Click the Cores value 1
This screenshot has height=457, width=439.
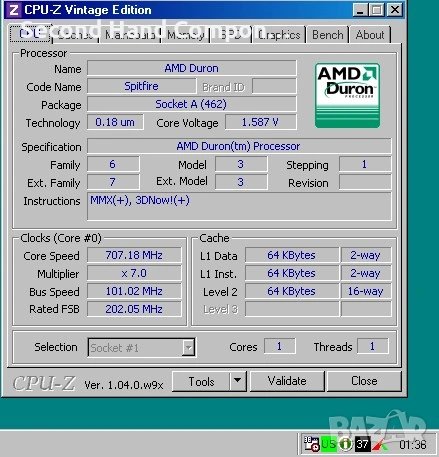pos(279,346)
